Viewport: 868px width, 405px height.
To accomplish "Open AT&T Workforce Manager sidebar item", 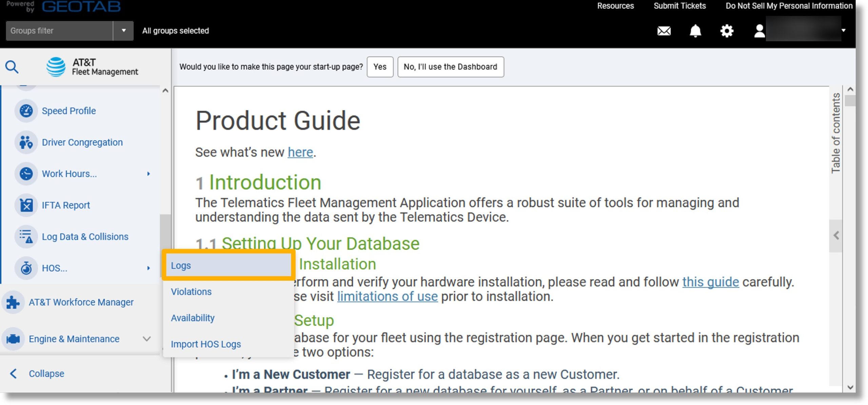I will pyautogui.click(x=81, y=302).
